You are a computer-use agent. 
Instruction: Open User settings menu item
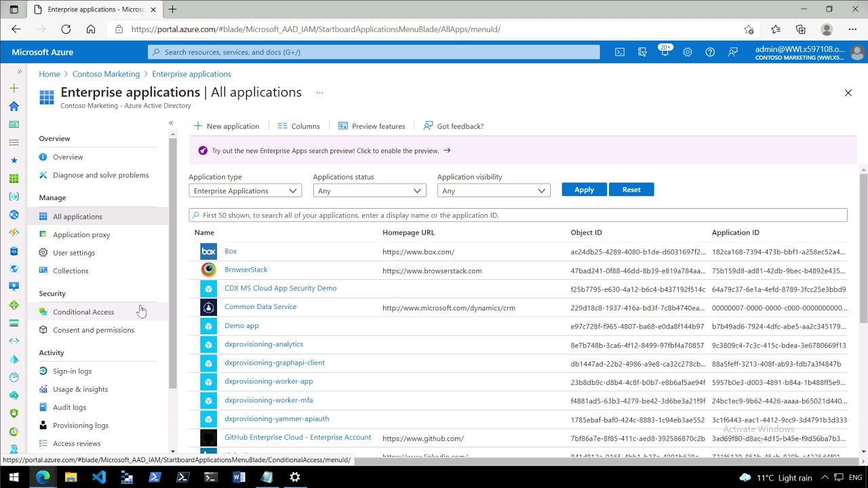(74, 253)
